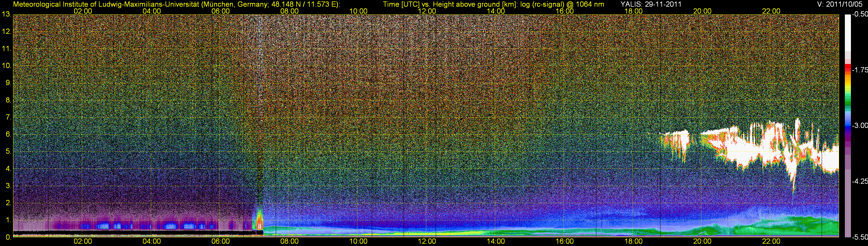The height and width of the screenshot is (246, 868).
Task: Select the "14:00" label on the top time axis
Action: (x=496, y=11)
